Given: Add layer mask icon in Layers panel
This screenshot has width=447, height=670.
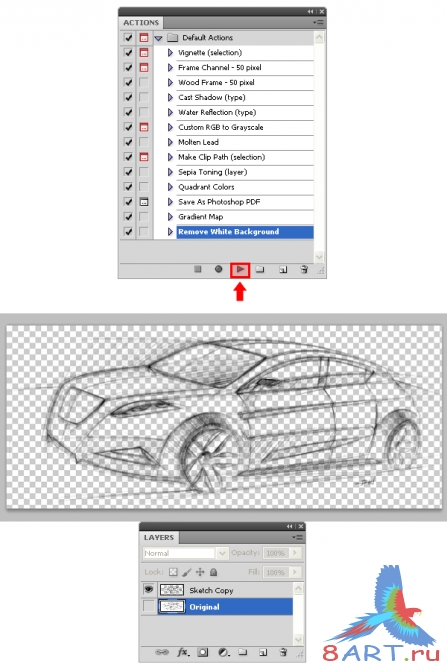Looking at the screenshot, I should [203, 652].
